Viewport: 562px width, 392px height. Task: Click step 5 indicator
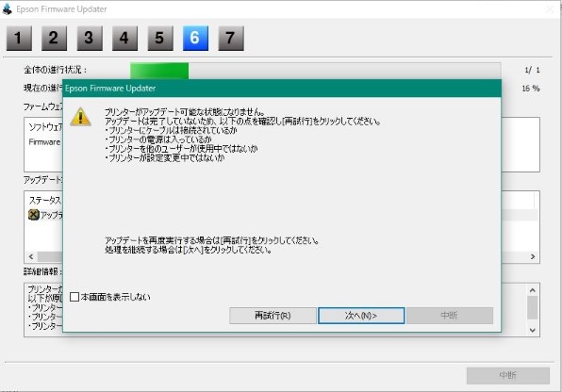[160, 38]
